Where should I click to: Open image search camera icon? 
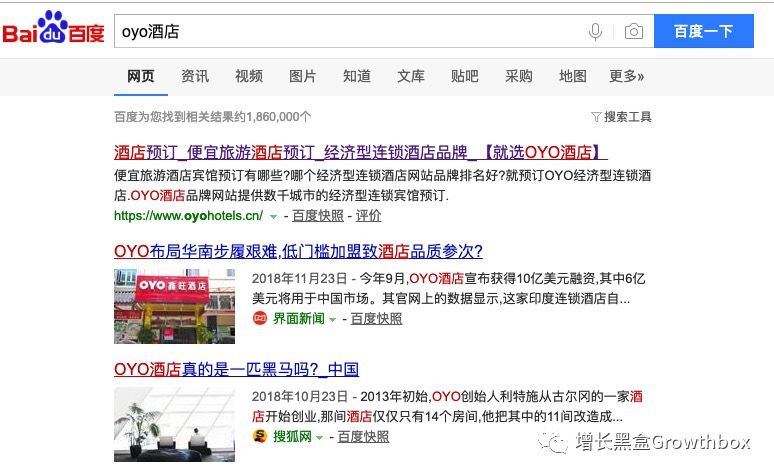[x=634, y=32]
